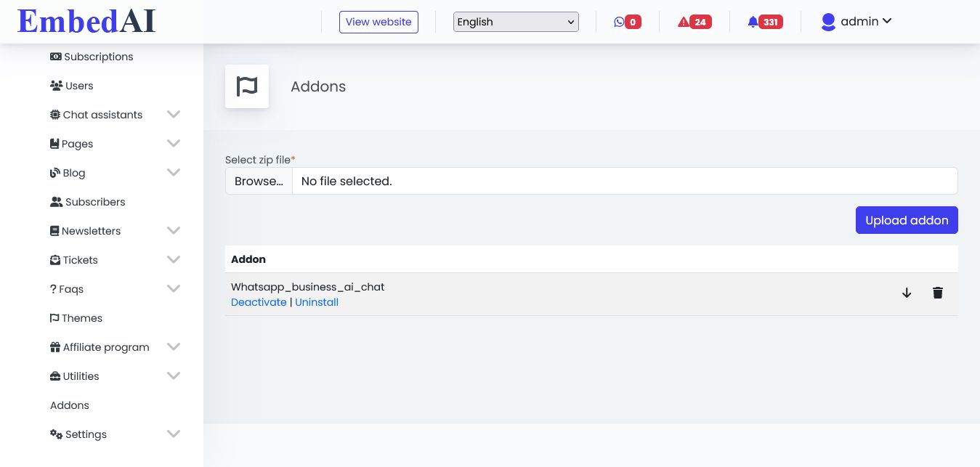Open the warning alerts icon
The image size is (980, 467).
click(x=684, y=22)
